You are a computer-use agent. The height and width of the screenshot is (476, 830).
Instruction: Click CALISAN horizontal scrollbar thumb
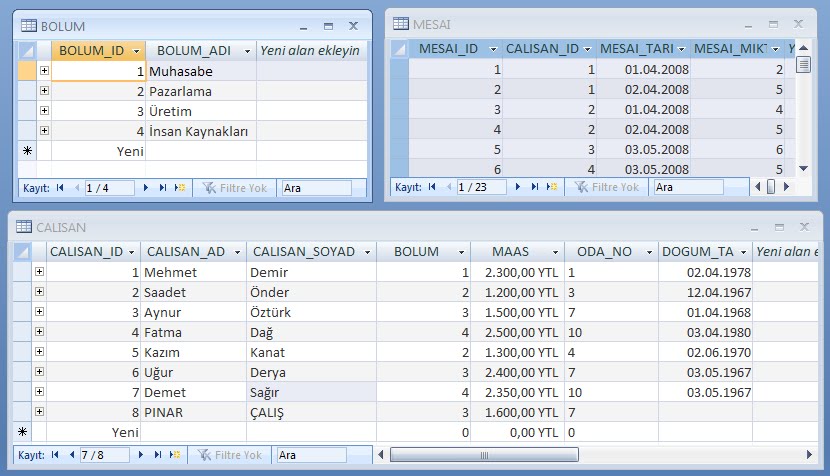point(484,455)
